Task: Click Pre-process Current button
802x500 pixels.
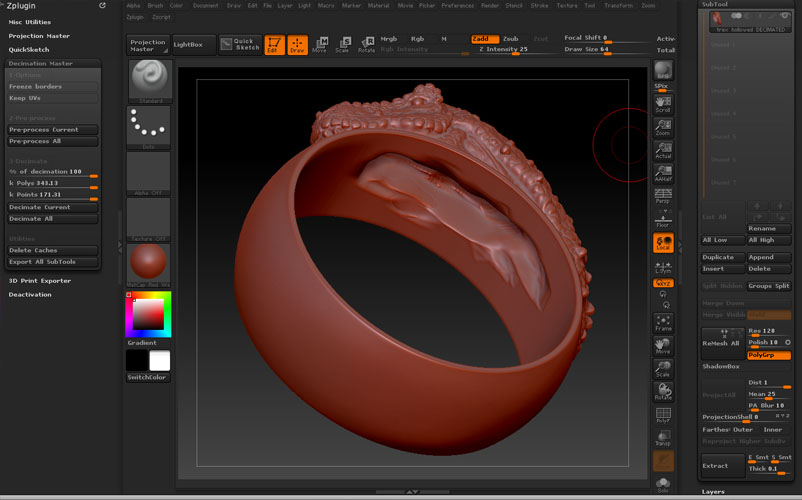Action: pos(52,130)
